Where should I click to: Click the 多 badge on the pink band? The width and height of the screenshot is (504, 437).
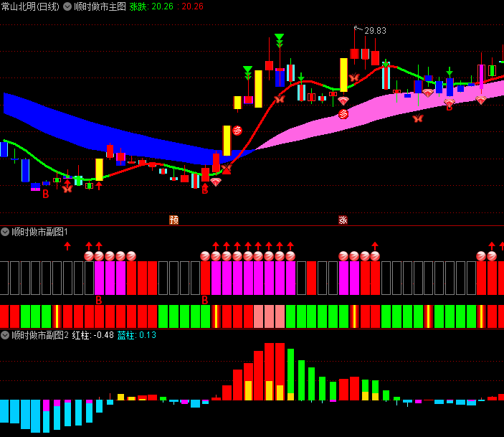pyautogui.click(x=343, y=114)
